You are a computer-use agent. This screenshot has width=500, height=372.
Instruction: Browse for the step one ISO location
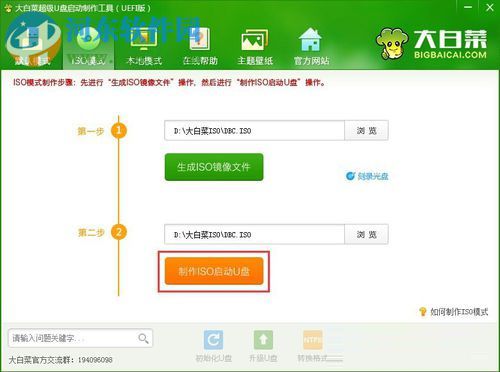pyautogui.click(x=366, y=131)
